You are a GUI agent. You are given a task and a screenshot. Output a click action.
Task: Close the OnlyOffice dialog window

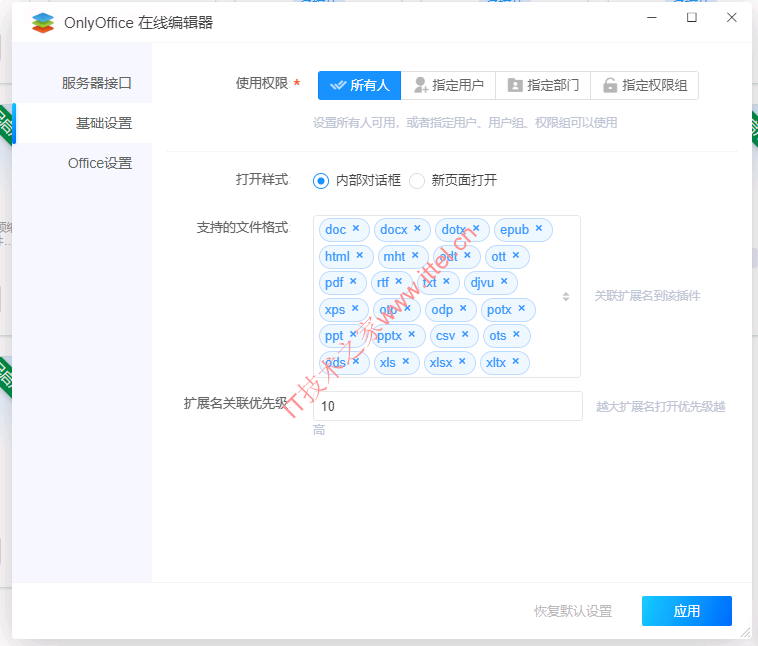coord(732,18)
